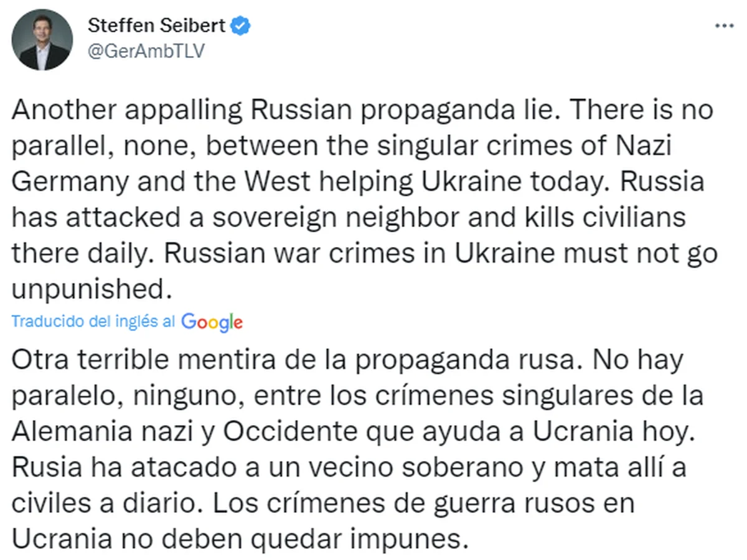Image resolution: width=747 pixels, height=560 pixels.
Task: Open the three-dot more options menu
Action: (723, 27)
